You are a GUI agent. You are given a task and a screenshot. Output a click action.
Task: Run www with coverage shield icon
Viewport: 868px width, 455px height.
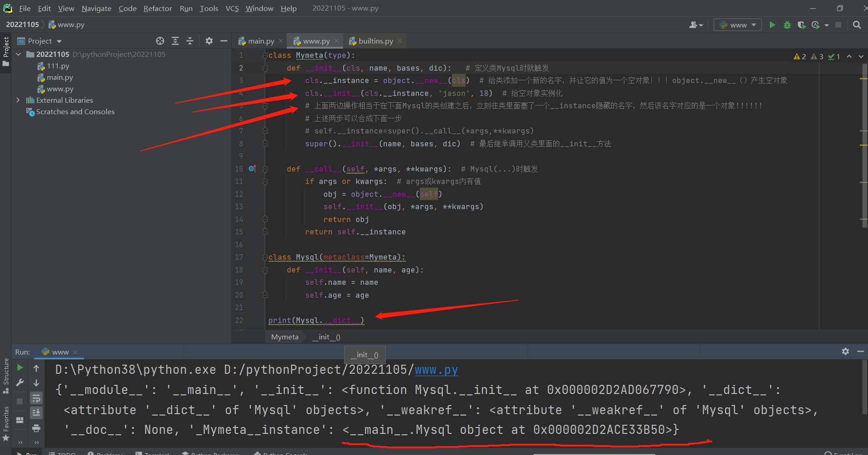801,25
